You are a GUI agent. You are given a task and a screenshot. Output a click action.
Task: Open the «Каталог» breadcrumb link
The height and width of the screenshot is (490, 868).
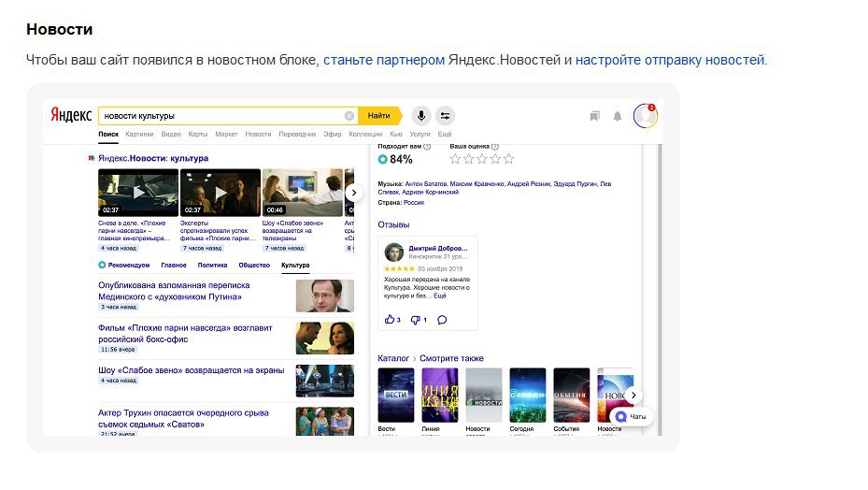click(x=393, y=359)
